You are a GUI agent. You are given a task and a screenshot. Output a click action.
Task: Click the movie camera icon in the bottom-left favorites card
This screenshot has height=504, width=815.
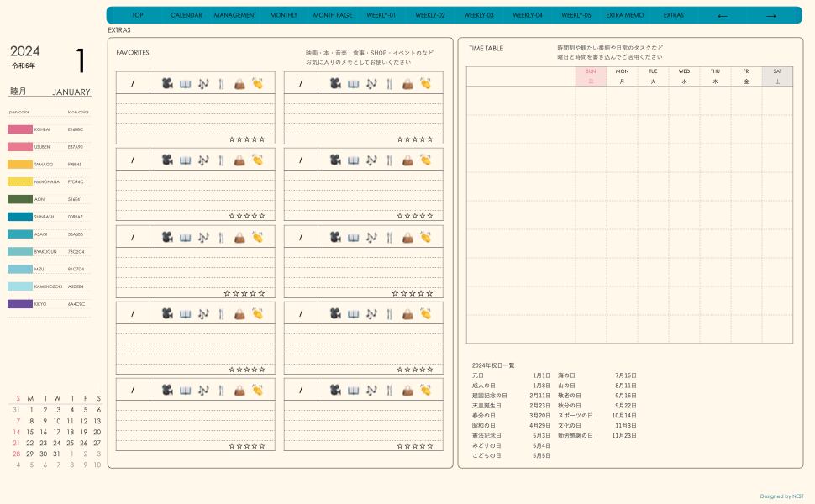[x=167, y=390]
